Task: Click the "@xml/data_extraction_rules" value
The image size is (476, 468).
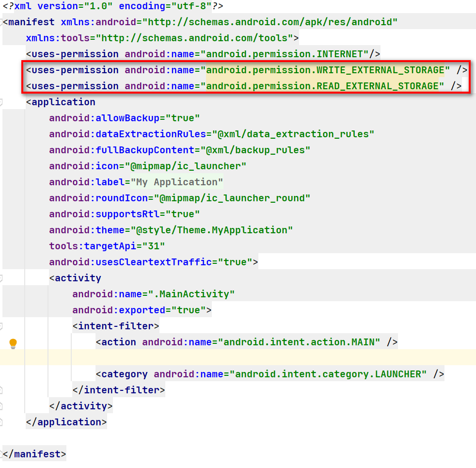Action: coord(293,134)
